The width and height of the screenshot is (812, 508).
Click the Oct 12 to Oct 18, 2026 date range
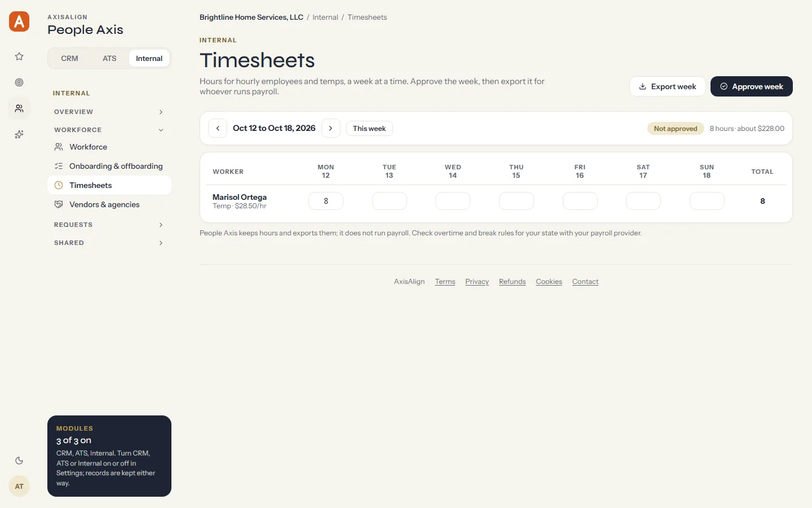point(274,128)
